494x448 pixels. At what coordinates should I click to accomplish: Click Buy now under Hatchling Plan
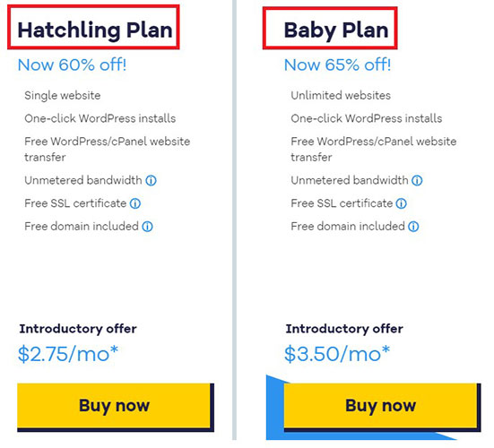114,406
